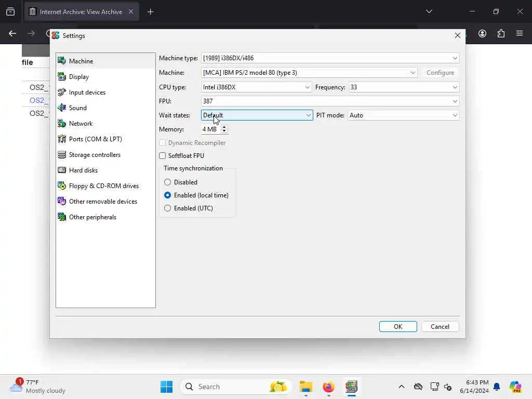Open Storage controllers icon
The image size is (532, 399).
pos(62,155)
